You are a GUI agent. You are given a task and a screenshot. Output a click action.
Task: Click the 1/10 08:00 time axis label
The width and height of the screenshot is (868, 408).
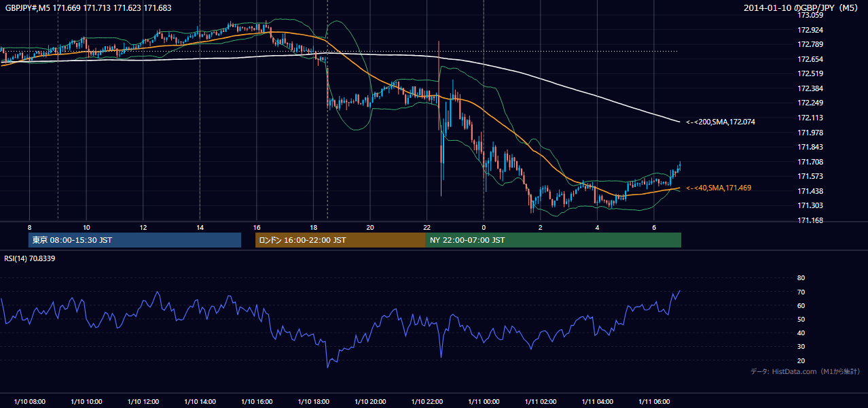[29, 401]
